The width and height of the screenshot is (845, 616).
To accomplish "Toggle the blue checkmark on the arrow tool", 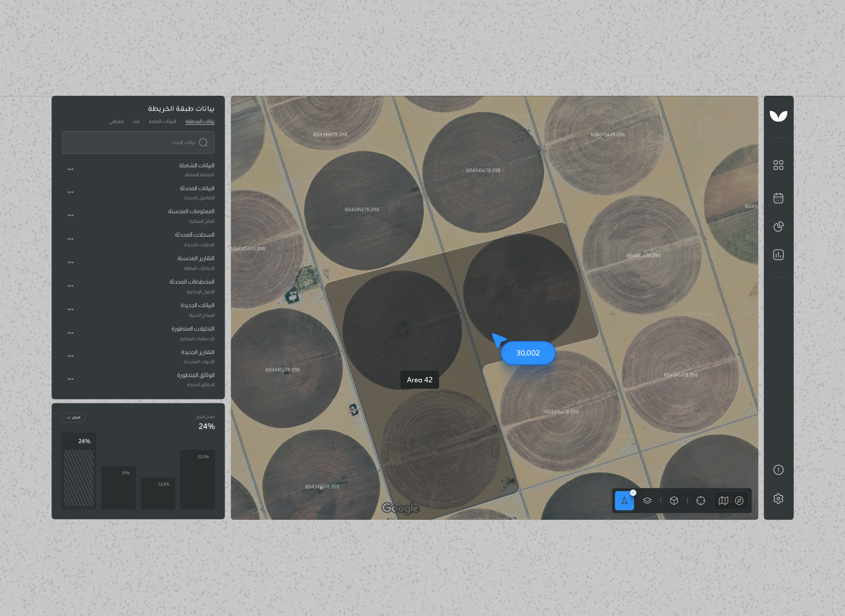I will pos(633,492).
